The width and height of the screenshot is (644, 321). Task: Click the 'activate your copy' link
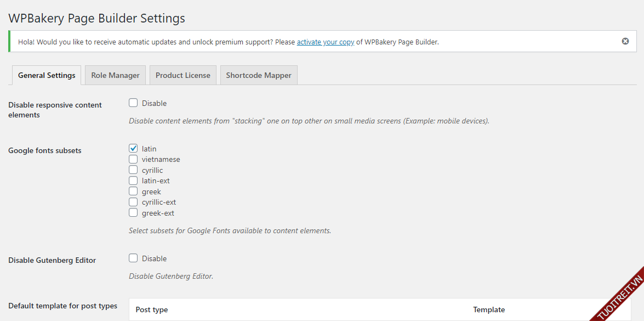(x=325, y=42)
